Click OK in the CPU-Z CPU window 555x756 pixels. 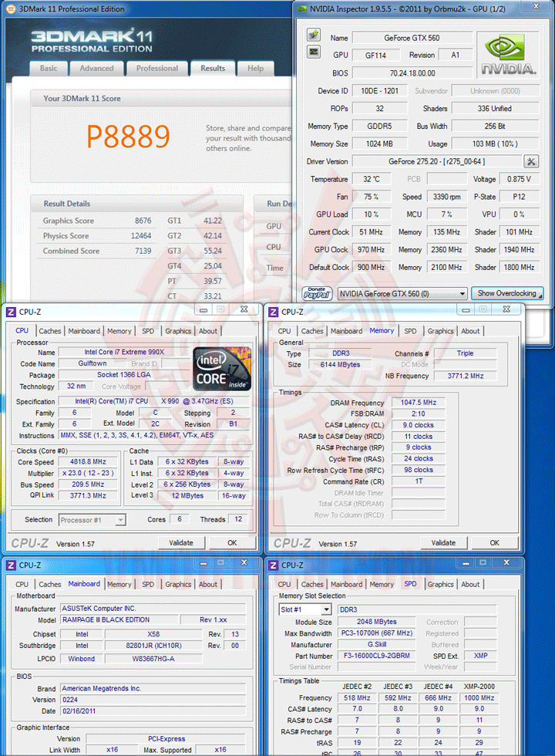point(232,543)
